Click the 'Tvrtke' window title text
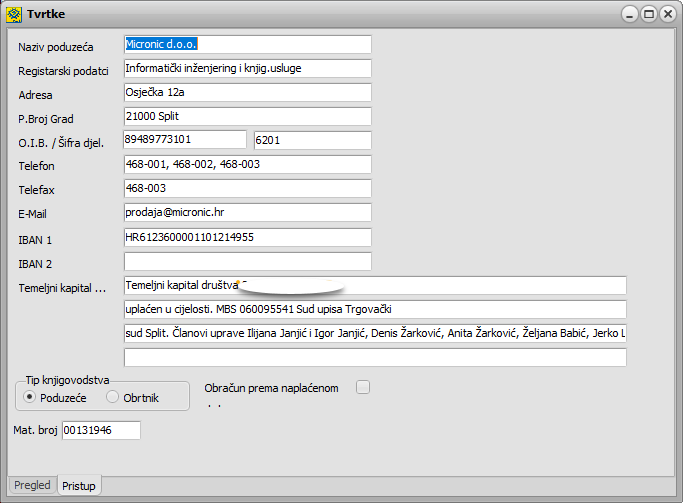Viewport: 683px width, 503px height. [46, 14]
